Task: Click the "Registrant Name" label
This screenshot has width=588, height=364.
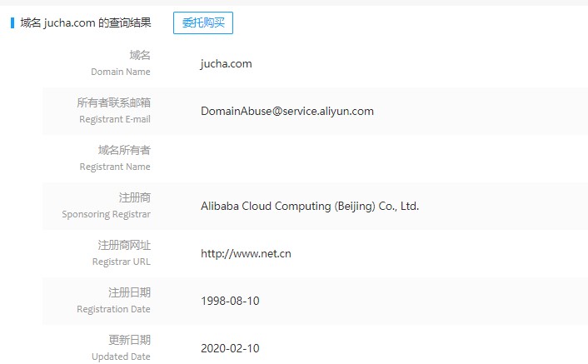Action: pos(115,167)
